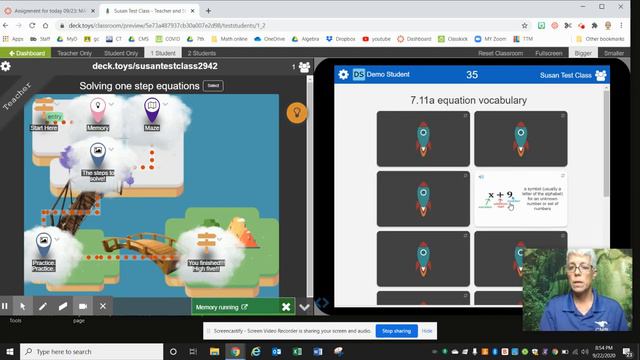640x360 pixels.
Task: Select the 'You finished! High five!' signpost
Action: coord(206,244)
